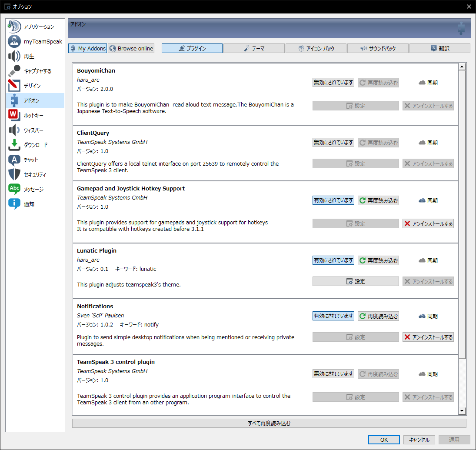The width and height of the screenshot is (476, 450).
Task: Uninstall Gamepad and Joystick Hotkey Support
Action: [x=428, y=224]
